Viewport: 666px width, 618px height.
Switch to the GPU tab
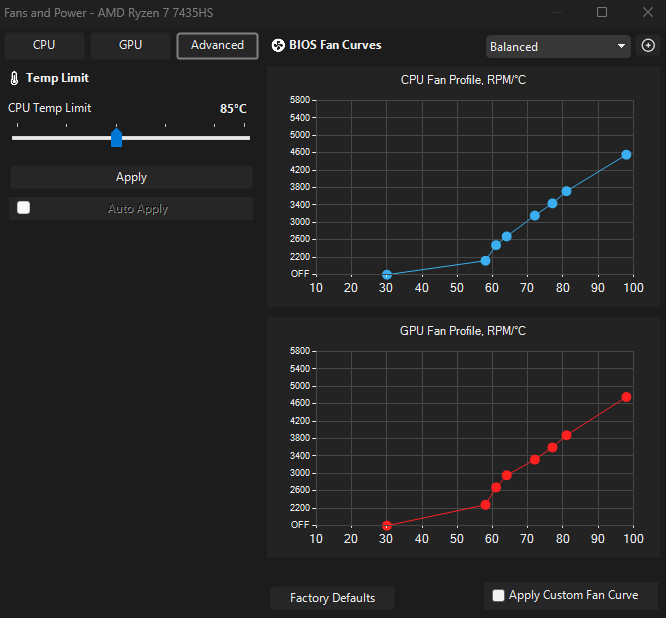pyautogui.click(x=130, y=45)
